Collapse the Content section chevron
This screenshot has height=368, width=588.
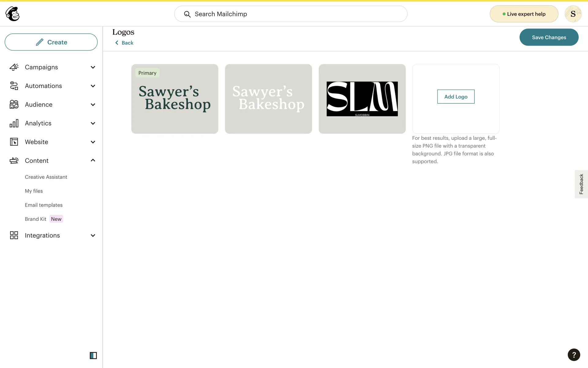pyautogui.click(x=93, y=160)
